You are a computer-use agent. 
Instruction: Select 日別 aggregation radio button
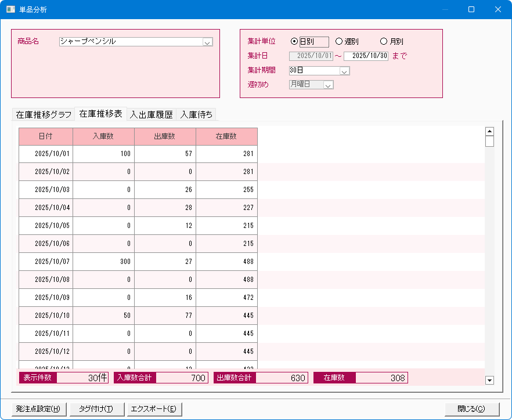point(294,42)
